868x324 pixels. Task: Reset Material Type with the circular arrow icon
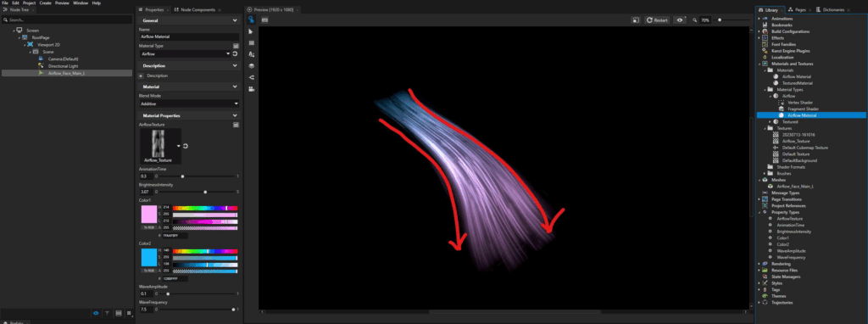coord(236,53)
